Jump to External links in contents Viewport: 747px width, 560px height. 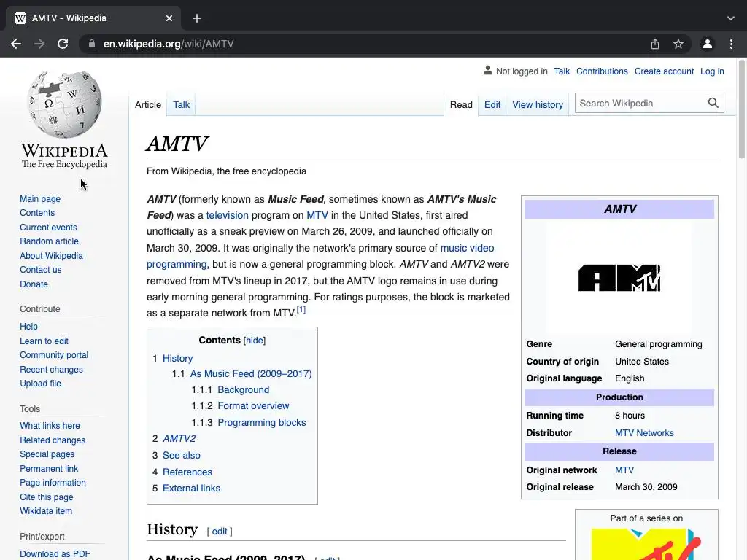point(191,489)
